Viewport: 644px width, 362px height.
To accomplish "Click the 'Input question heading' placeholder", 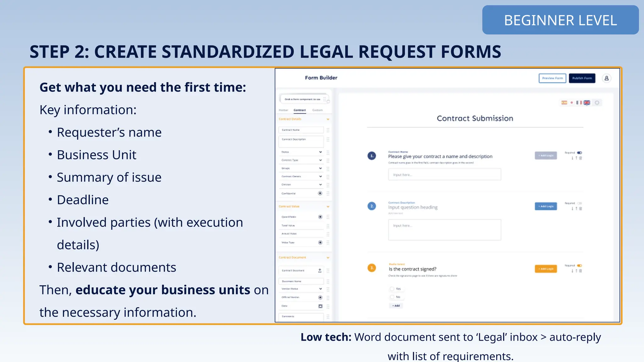I will [x=413, y=207].
